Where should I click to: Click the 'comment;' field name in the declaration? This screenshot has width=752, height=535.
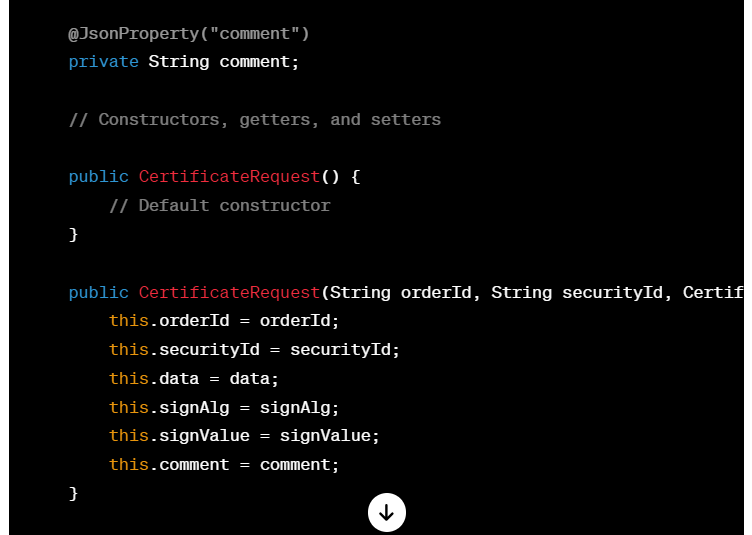[x=259, y=62]
